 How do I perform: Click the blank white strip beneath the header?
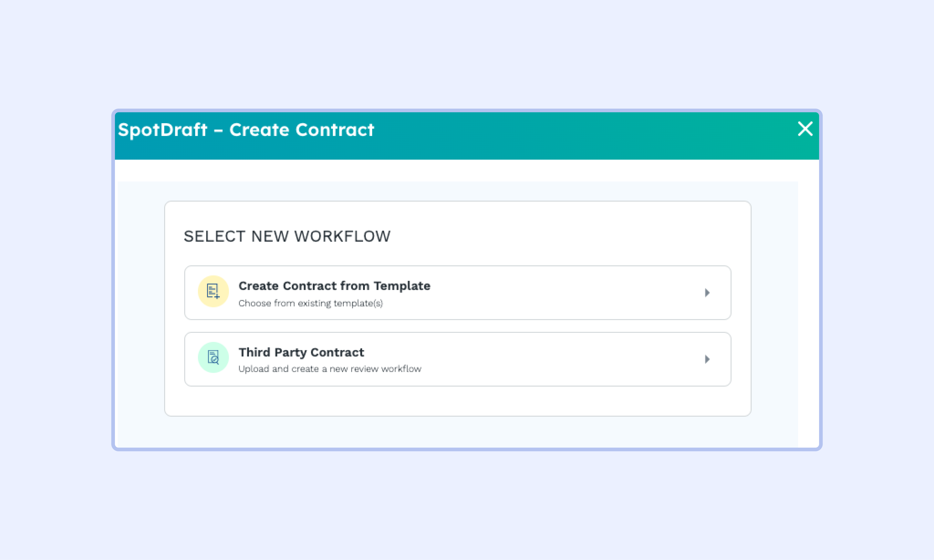(453, 170)
